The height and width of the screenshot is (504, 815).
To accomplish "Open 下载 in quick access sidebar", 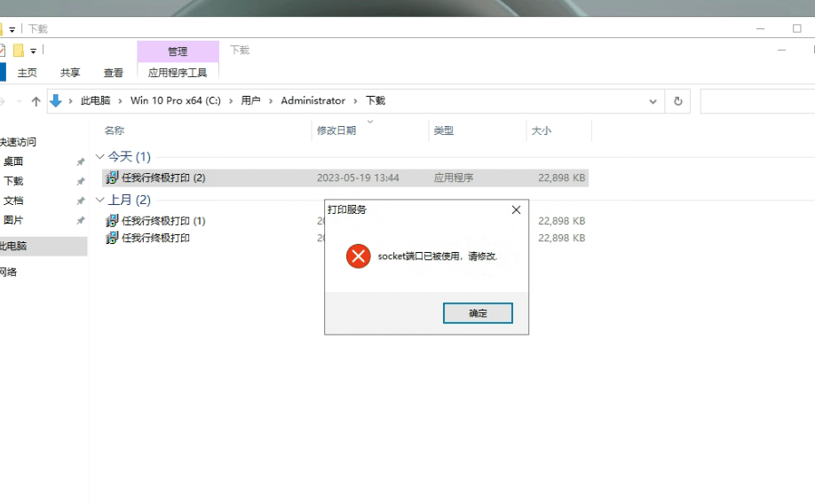I will (x=13, y=181).
